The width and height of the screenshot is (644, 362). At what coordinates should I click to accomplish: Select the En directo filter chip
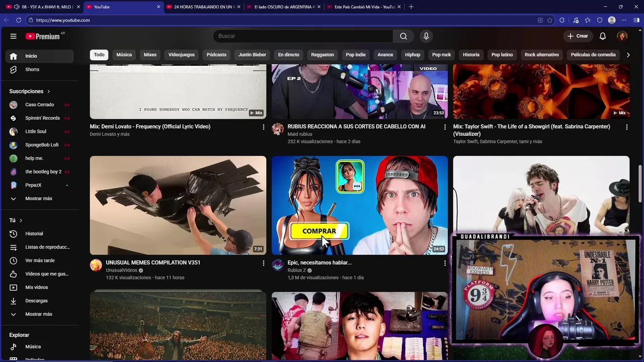pos(289,55)
